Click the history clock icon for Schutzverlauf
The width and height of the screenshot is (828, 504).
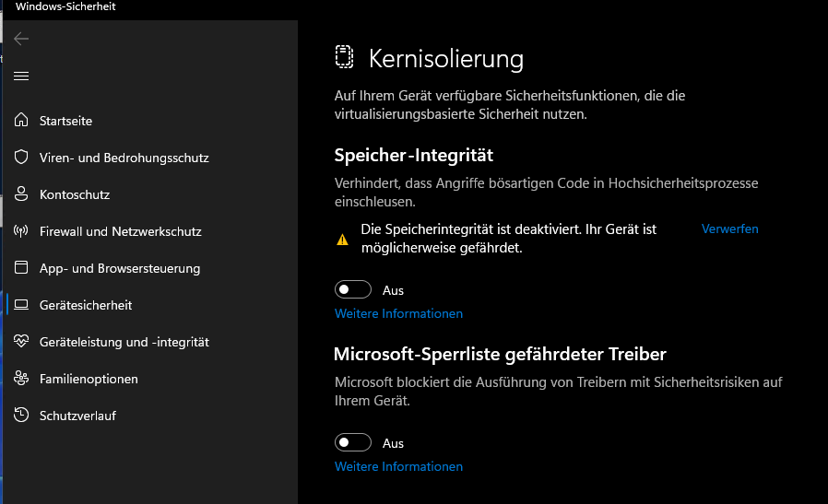21,415
